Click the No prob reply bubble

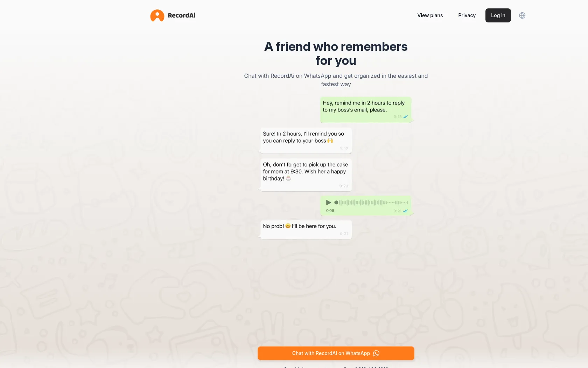[306, 230]
